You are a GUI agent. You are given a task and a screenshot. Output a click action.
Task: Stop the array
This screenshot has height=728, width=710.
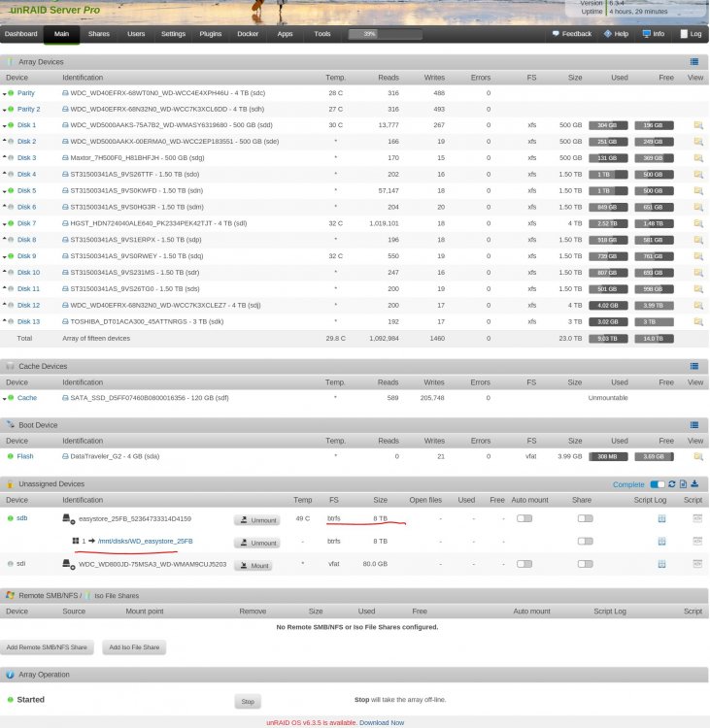tap(248, 702)
